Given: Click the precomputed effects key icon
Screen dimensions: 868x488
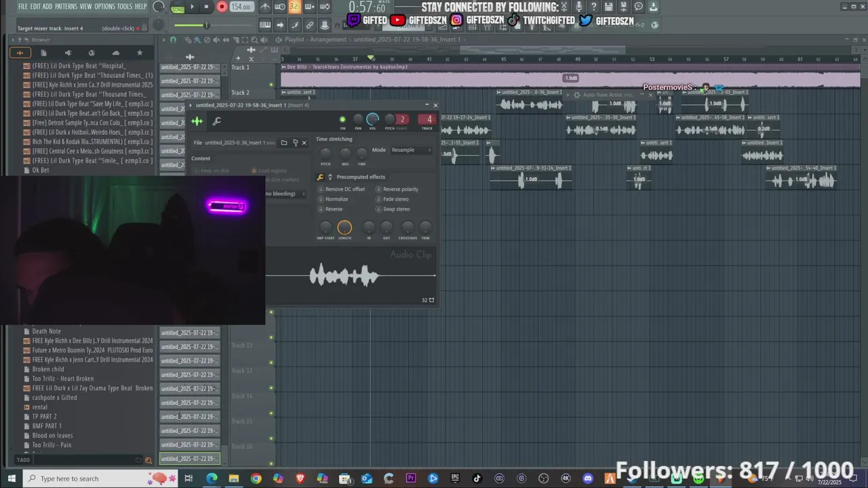Looking at the screenshot, I should pos(321,177).
